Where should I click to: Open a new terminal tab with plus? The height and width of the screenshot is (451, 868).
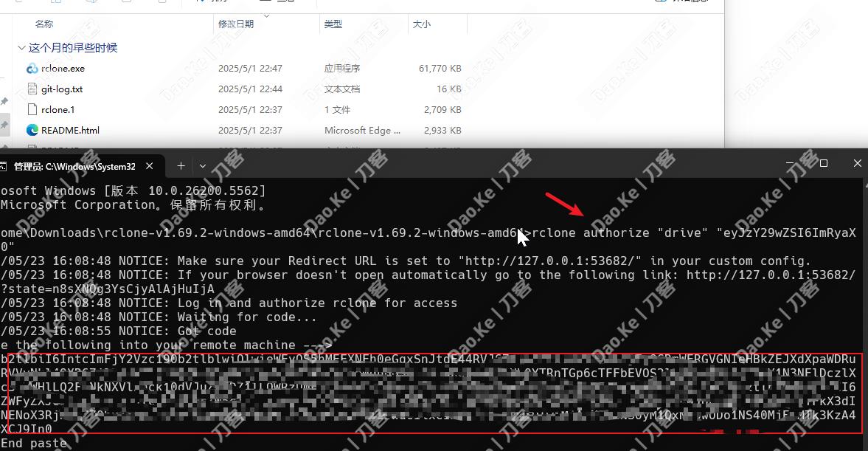(x=181, y=165)
